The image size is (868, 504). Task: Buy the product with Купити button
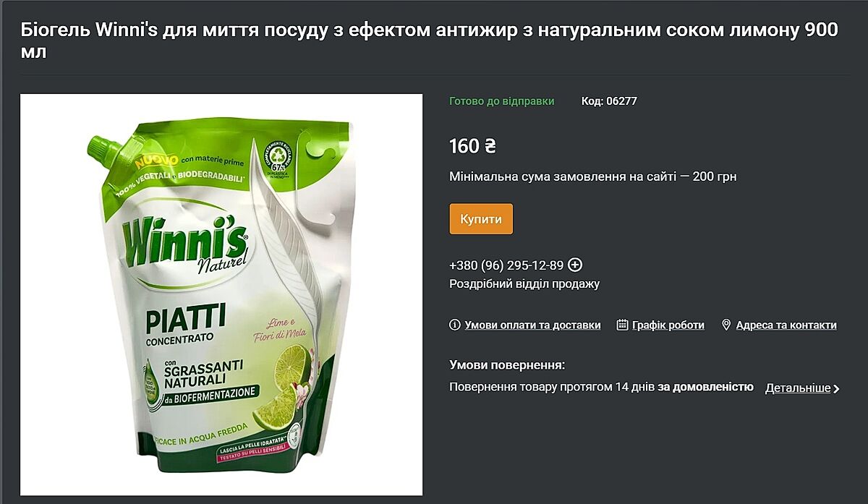coord(481,219)
